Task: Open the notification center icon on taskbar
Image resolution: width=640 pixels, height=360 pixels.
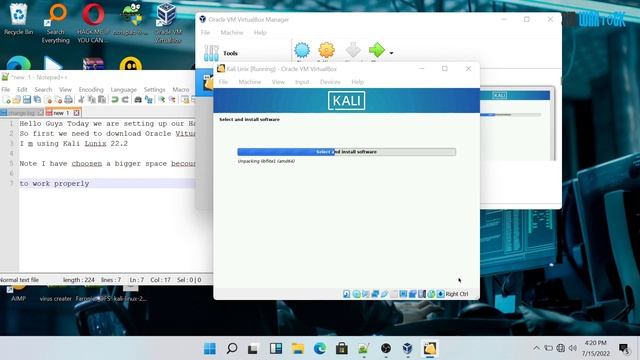Action: point(624,348)
